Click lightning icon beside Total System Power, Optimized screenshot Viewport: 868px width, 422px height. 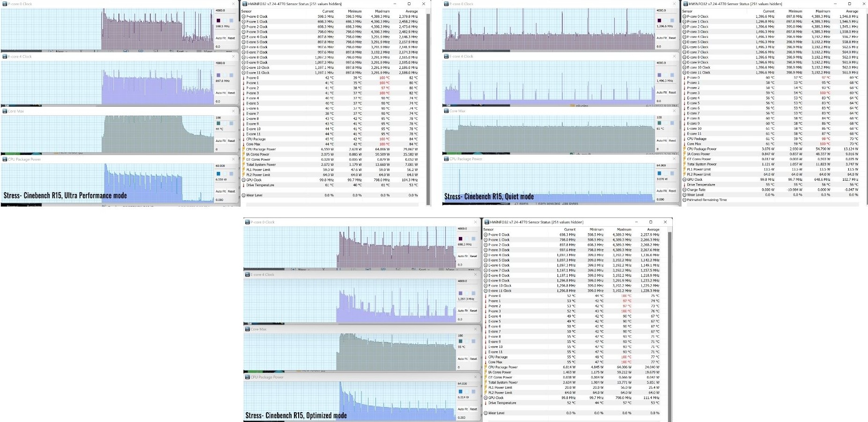tap(486, 383)
